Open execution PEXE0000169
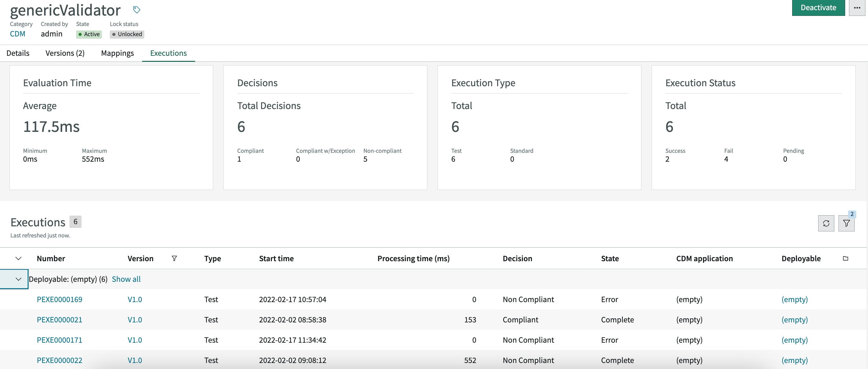868x369 pixels. (x=59, y=299)
